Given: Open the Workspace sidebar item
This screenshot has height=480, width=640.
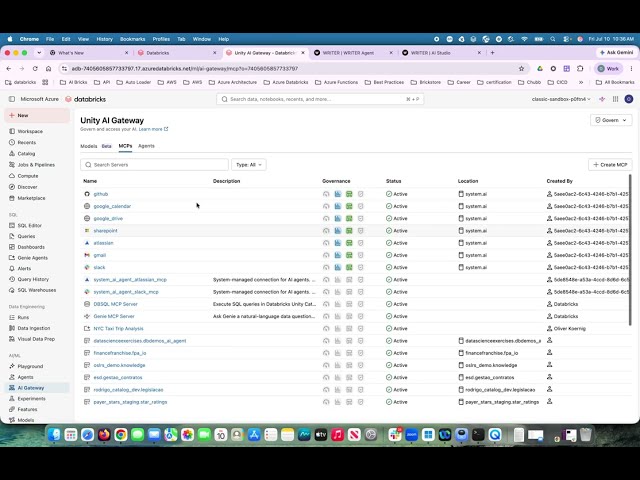Looking at the screenshot, I should 30,131.
